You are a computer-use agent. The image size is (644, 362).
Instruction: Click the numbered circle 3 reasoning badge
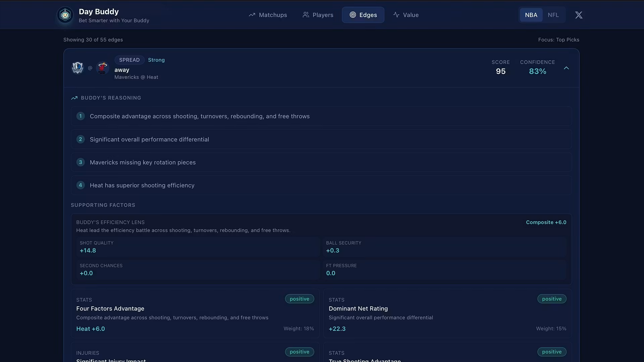[80, 162]
